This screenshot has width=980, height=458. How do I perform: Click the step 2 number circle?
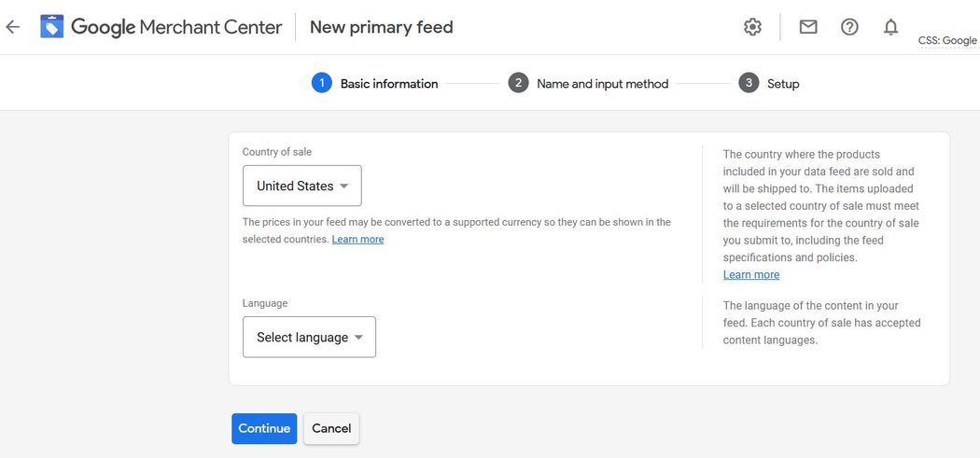(518, 83)
